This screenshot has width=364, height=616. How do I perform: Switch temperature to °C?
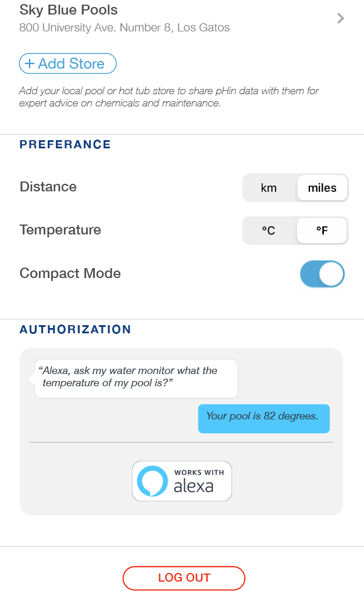(269, 231)
